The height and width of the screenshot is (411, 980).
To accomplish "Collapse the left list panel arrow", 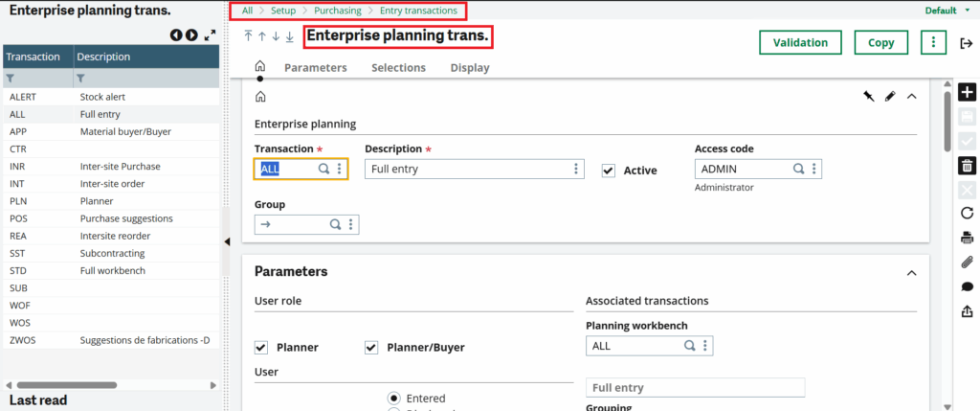I will [228, 240].
